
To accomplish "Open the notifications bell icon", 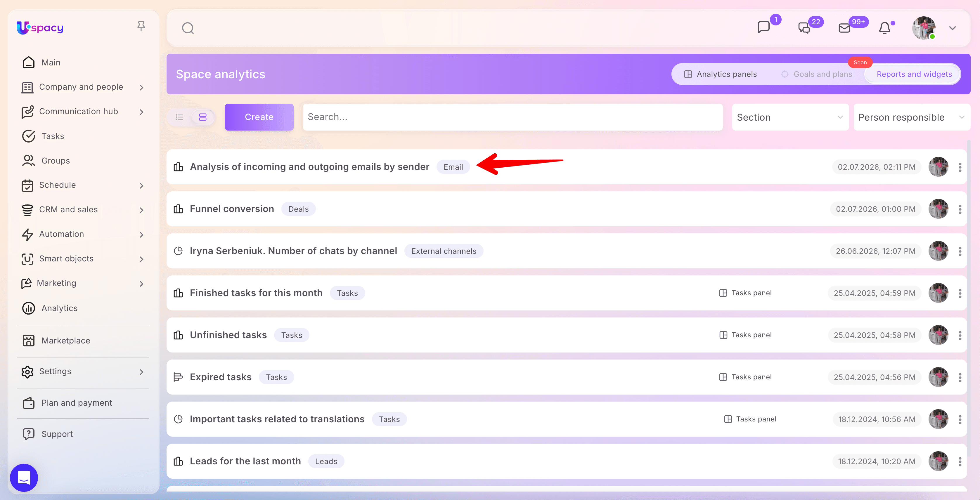I will pos(884,28).
